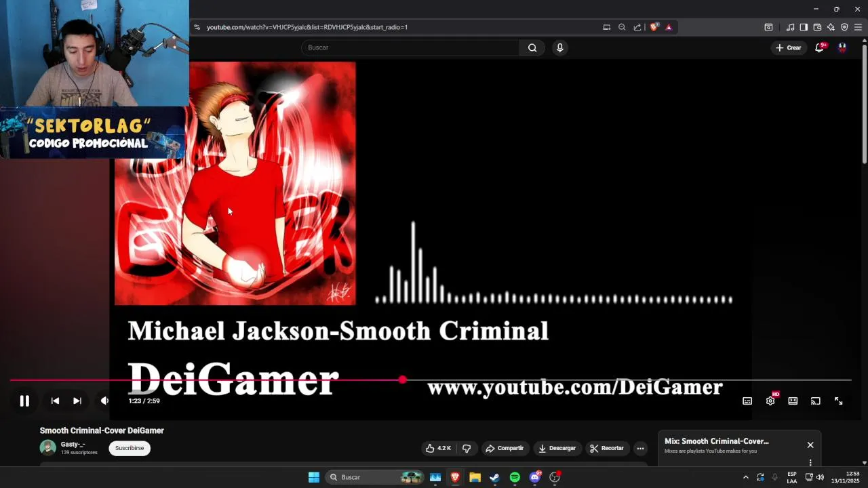
Task: Skip to the previous video
Action: tap(55, 401)
